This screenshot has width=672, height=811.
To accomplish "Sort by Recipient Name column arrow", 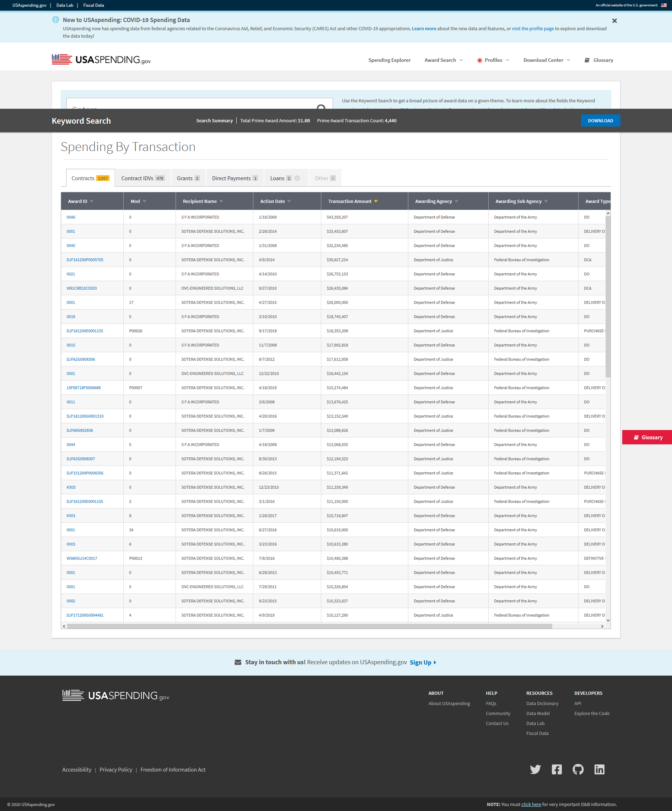I will coord(221,202).
